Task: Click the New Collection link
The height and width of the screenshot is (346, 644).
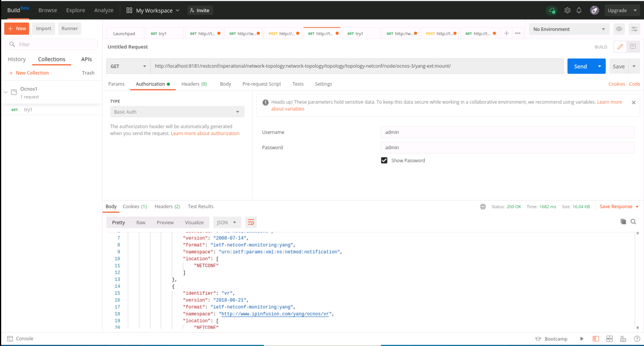Action: click(32, 73)
